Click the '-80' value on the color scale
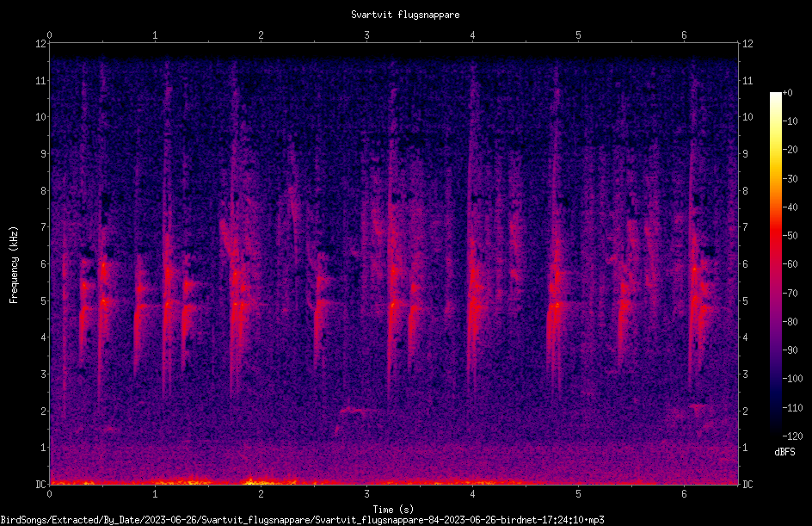The height and width of the screenshot is (526, 812). pos(790,322)
